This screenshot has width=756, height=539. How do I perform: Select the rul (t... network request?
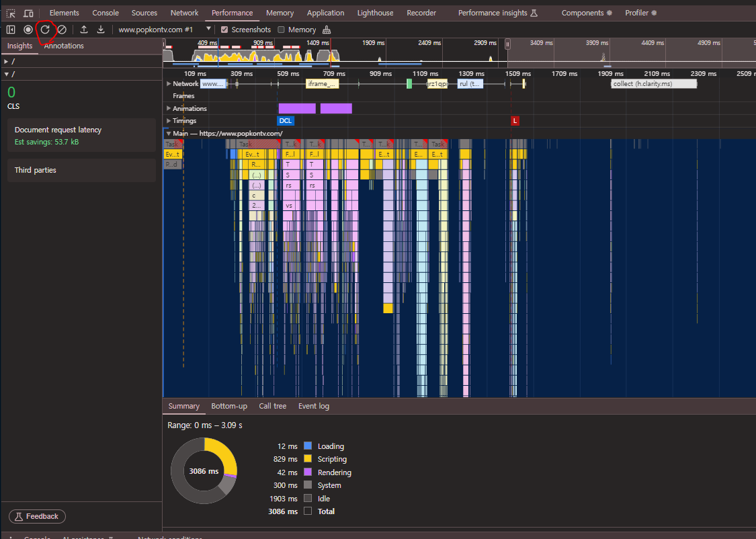[x=470, y=83]
